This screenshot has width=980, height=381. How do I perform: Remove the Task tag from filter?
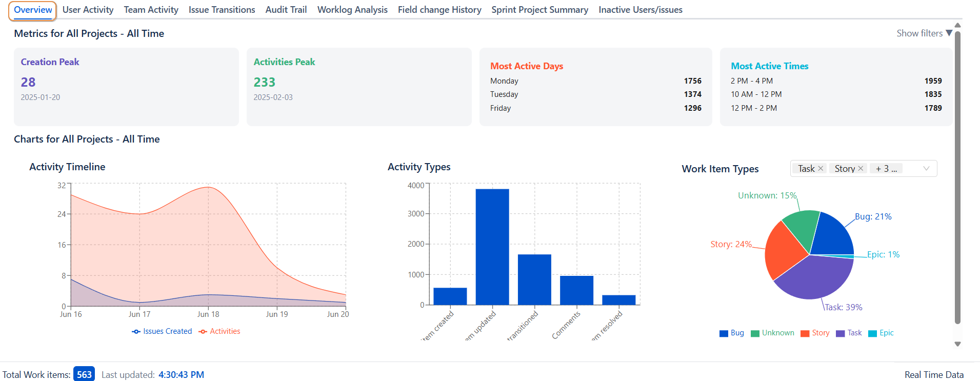pyautogui.click(x=821, y=169)
